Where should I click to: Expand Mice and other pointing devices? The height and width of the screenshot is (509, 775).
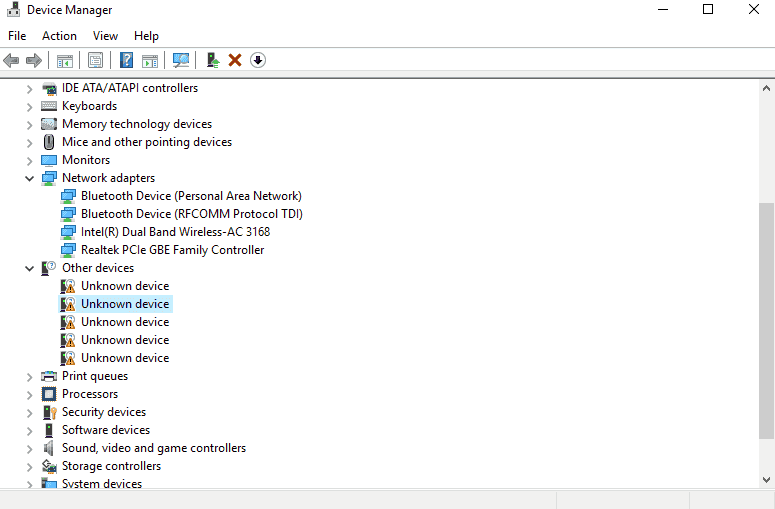[x=29, y=143]
